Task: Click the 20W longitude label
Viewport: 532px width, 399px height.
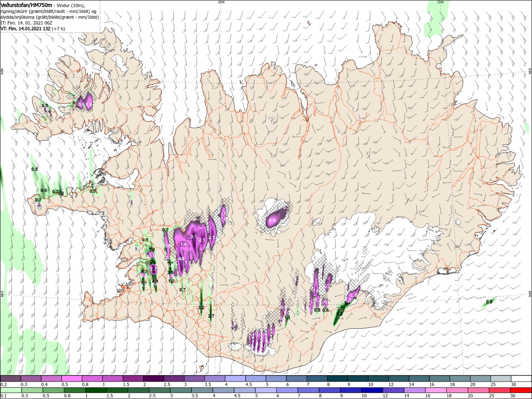Action: 221,2
